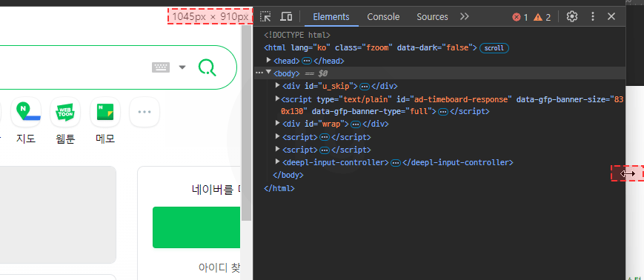The width and height of the screenshot is (644, 280).
Task: Click the green Naver login button
Action: point(196,227)
